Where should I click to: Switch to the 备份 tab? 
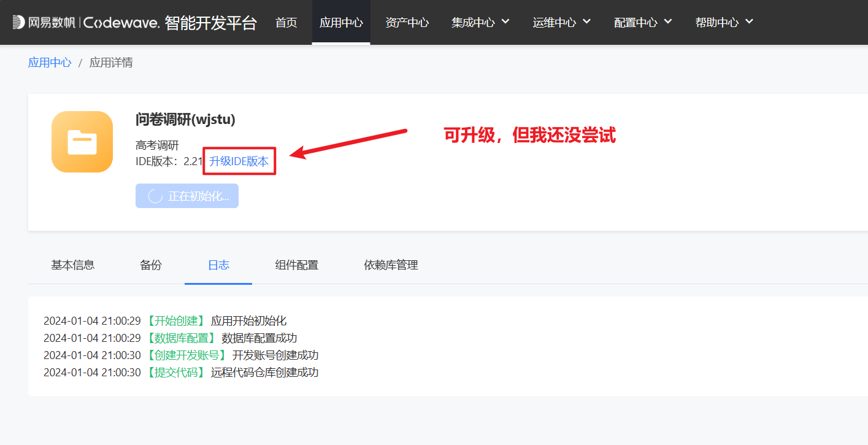pos(151,265)
